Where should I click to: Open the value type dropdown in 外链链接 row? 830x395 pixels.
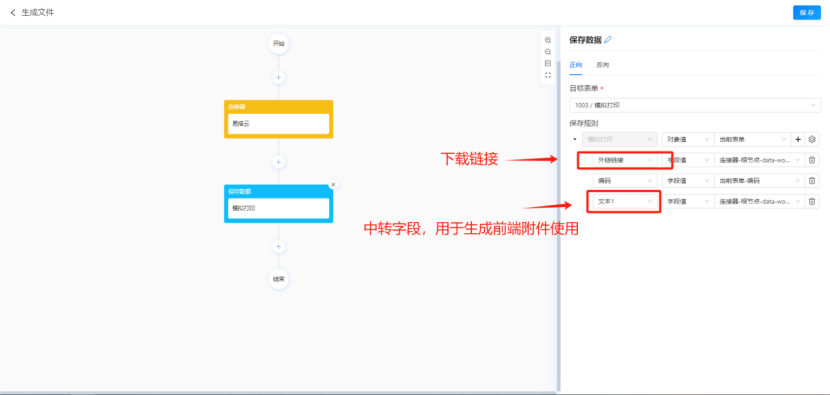tap(687, 160)
